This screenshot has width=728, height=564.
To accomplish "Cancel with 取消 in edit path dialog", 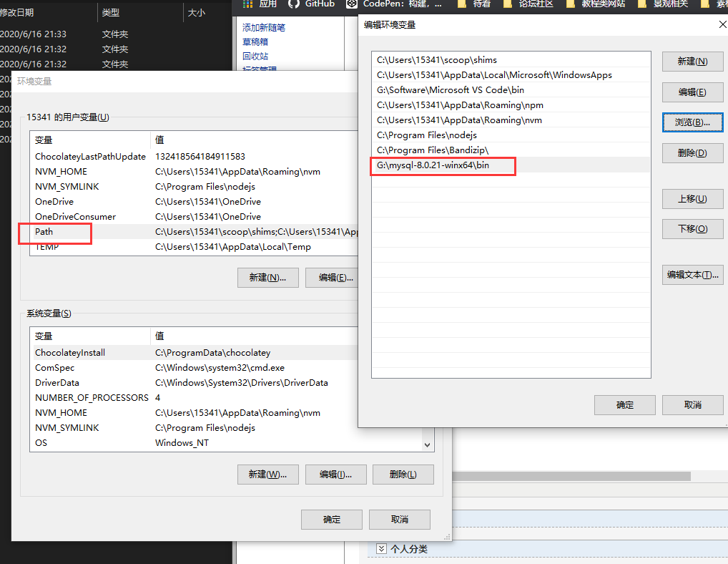I will point(692,405).
